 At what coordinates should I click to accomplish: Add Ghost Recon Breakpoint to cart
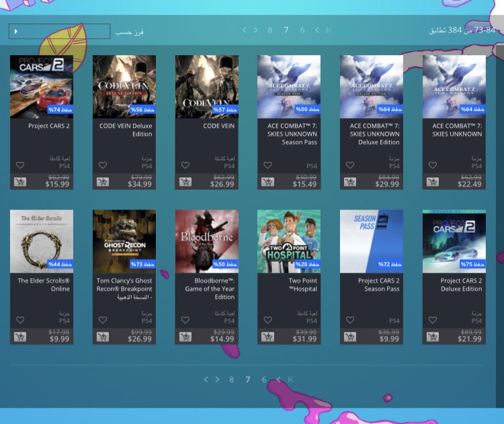(x=103, y=337)
